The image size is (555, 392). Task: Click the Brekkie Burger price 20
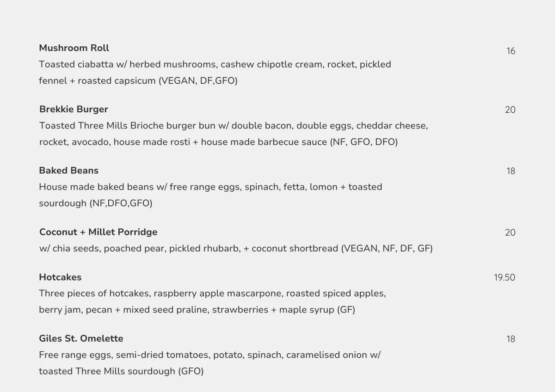[x=510, y=110]
